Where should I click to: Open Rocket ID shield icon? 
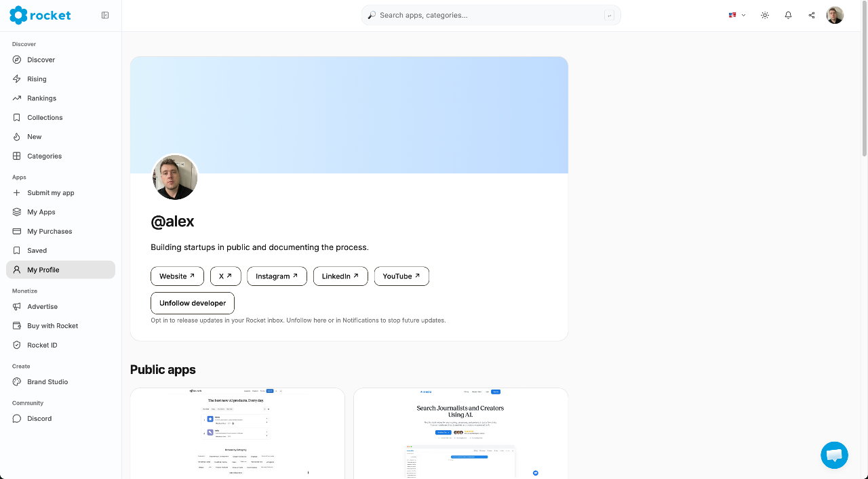tap(17, 345)
